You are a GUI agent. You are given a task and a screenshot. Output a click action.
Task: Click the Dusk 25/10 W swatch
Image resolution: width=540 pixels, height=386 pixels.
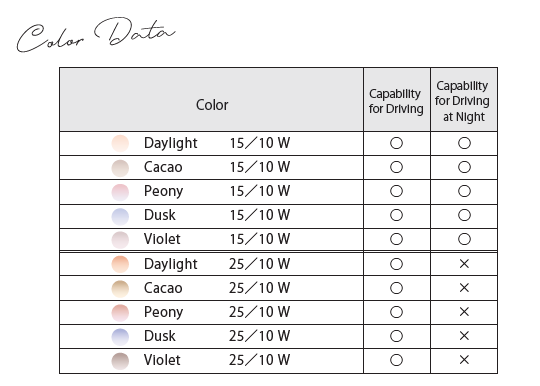tap(120, 336)
